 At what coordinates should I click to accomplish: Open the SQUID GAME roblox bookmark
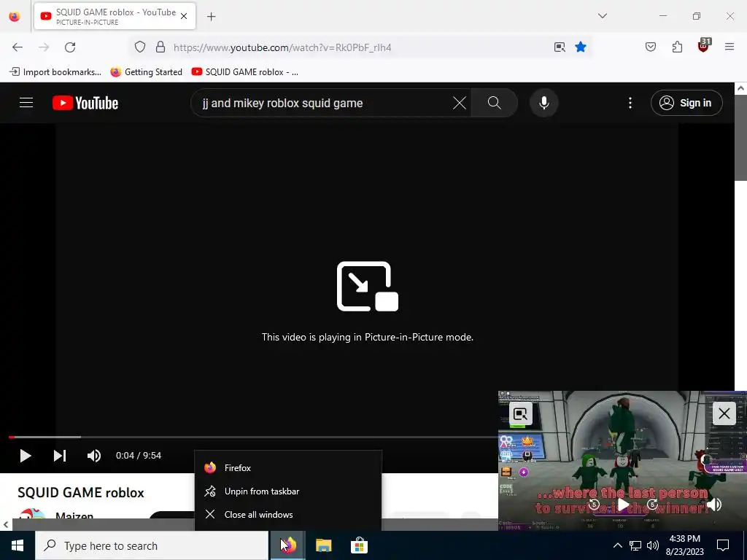245,72
